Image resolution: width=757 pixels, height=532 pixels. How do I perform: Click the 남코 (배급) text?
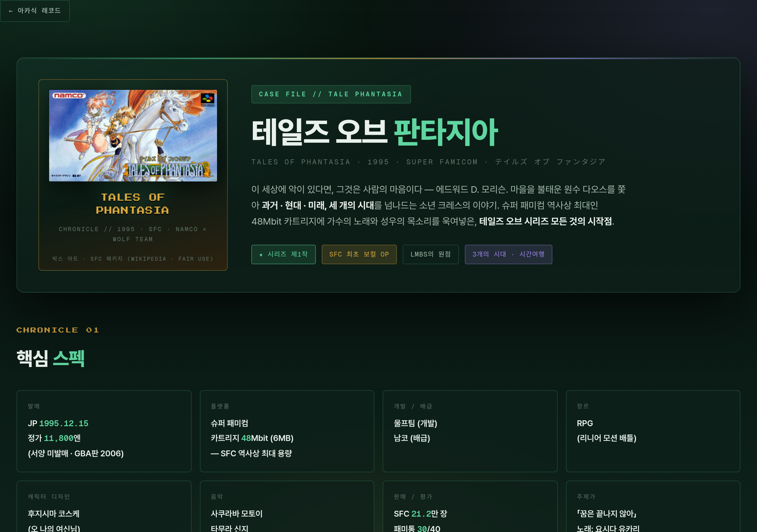pyautogui.click(x=412, y=438)
